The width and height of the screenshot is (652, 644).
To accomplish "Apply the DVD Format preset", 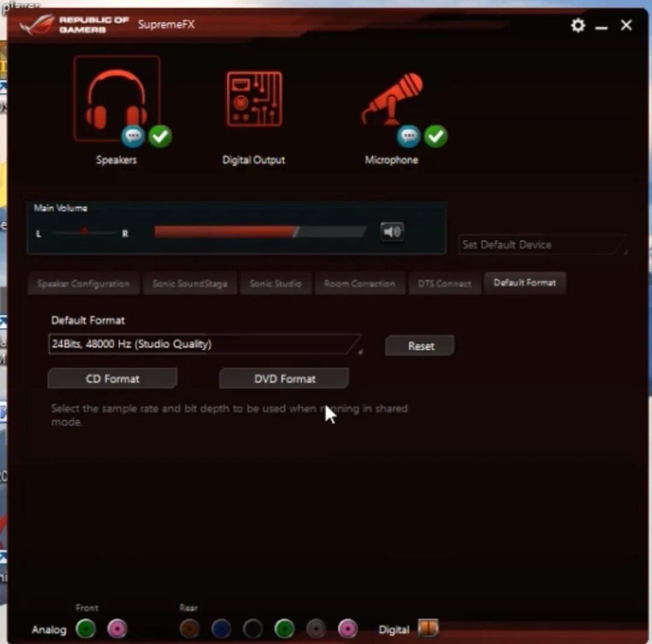I will [x=284, y=378].
